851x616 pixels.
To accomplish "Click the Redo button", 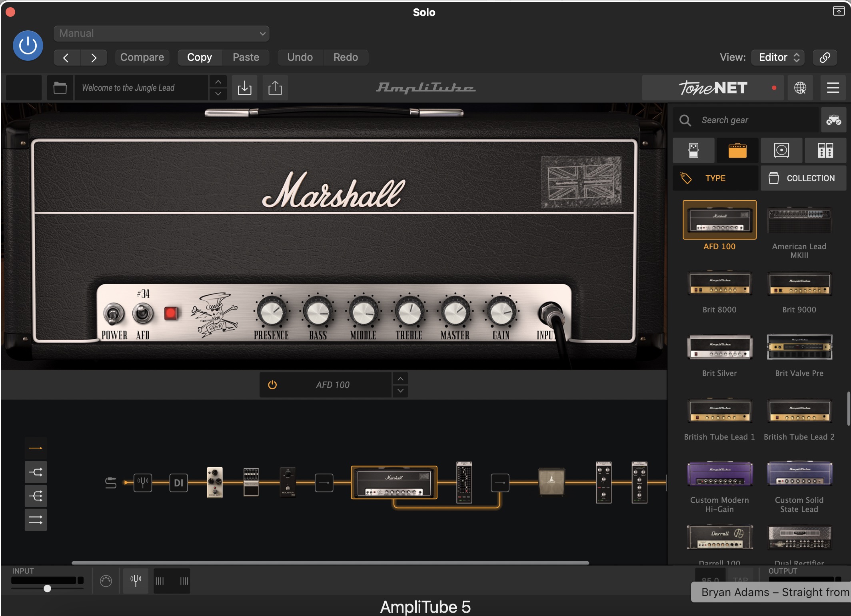I will tap(346, 58).
